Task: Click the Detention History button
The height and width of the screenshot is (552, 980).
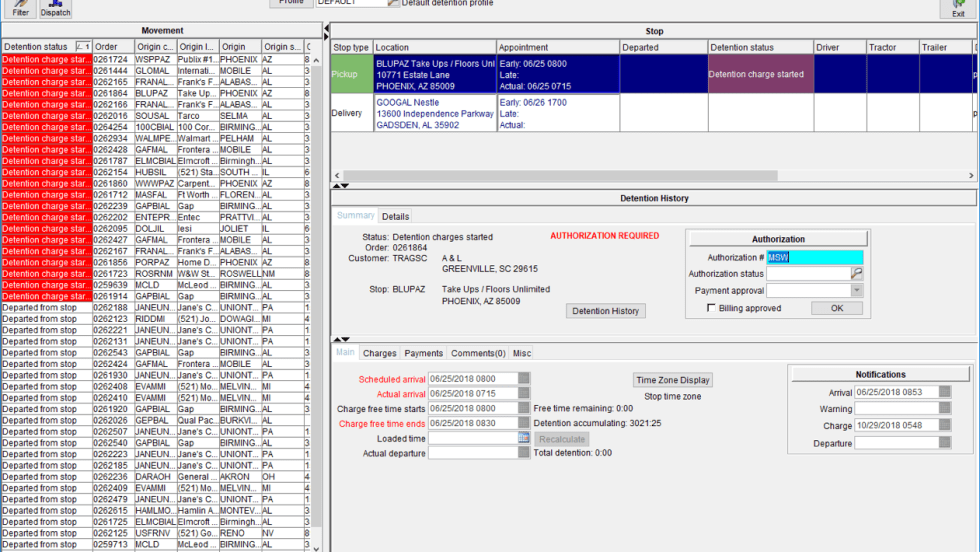Action: 606,311
